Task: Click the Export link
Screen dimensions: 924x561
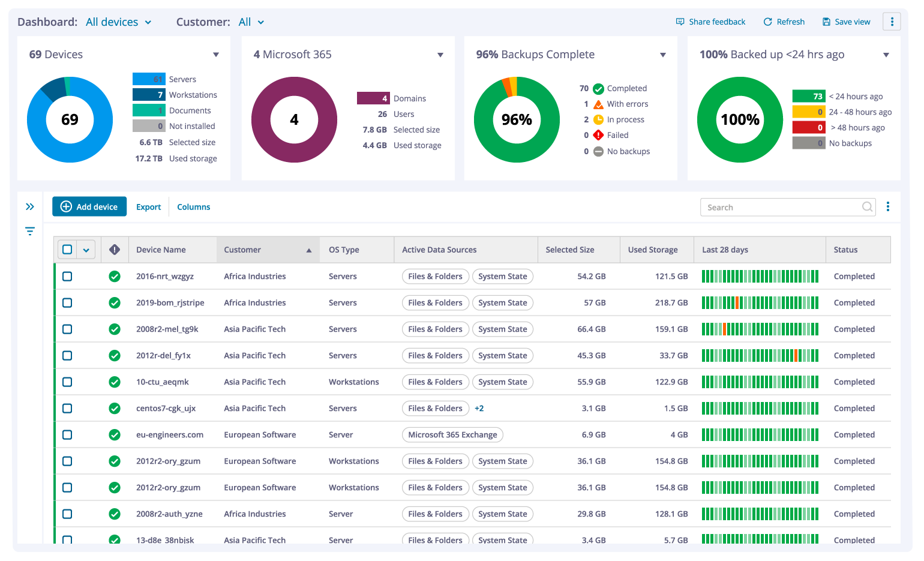Action: point(148,207)
